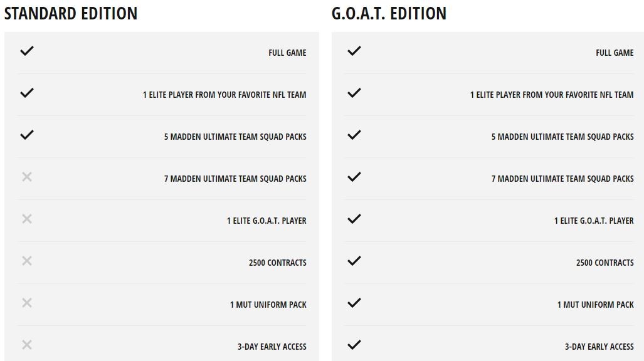This screenshot has width=644, height=361.
Task: Click the checkmark beside G.O.A.T. 1 Elite NFL Team Player
Action: [x=354, y=93]
